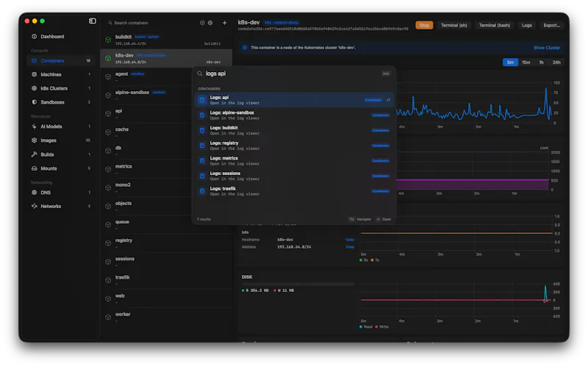Image resolution: width=588 pixels, height=367 pixels.
Task: Click the orange Stop button
Action: click(x=424, y=26)
